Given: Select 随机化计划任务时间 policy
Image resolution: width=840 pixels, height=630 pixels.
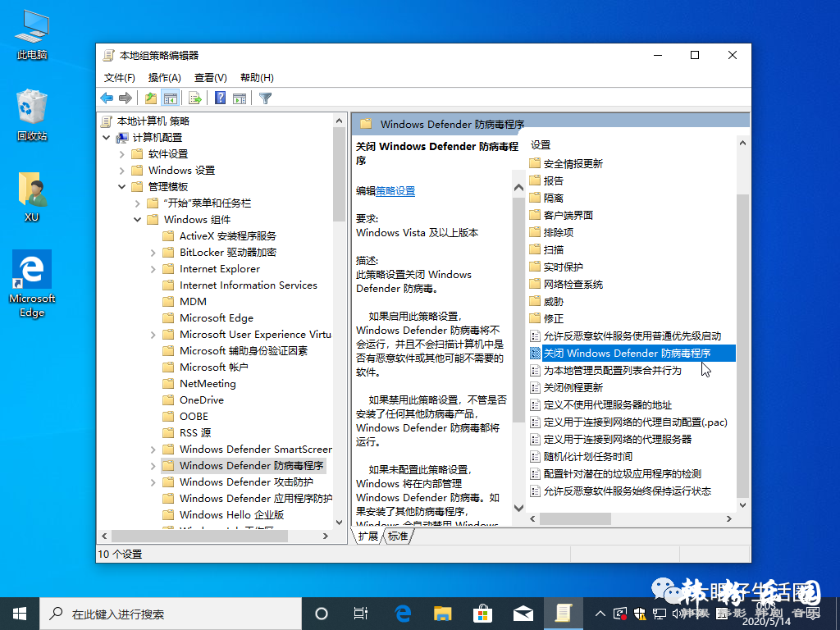Looking at the screenshot, I should [582, 456].
